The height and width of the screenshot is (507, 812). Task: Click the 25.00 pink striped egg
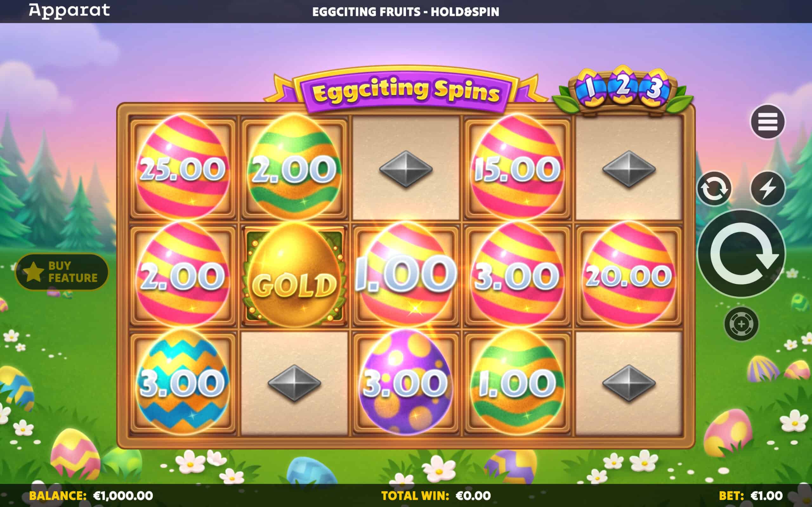(x=182, y=168)
